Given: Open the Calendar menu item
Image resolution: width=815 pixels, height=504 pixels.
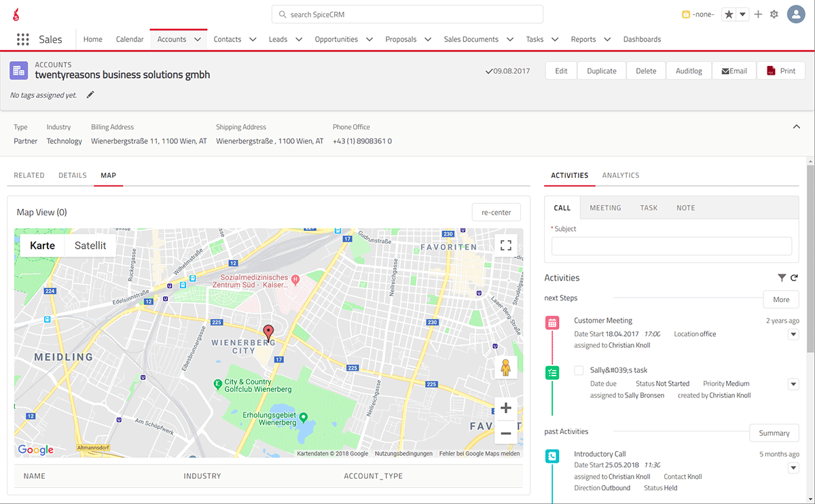Looking at the screenshot, I should pos(130,39).
